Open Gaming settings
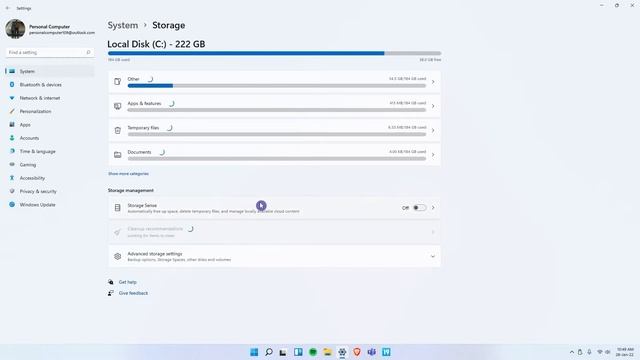The image size is (640, 360). pos(49,164)
